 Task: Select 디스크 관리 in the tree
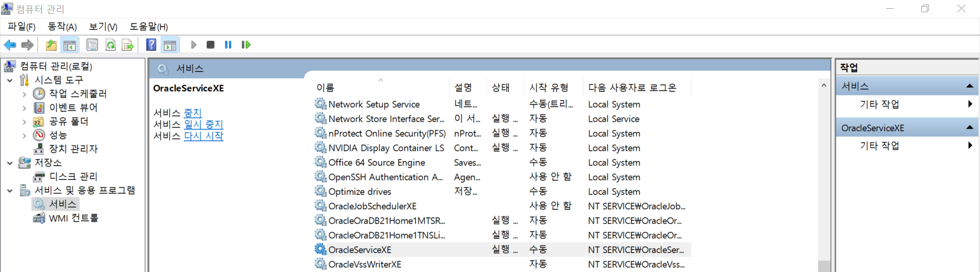point(73,177)
